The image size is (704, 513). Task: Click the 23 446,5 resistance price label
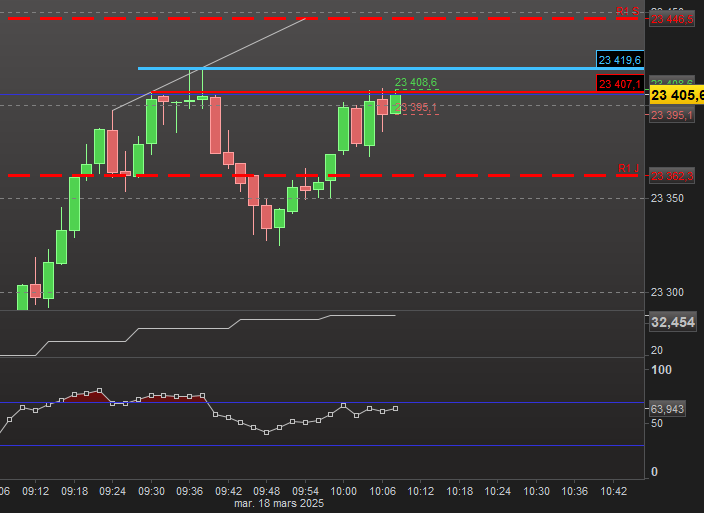coord(672,19)
